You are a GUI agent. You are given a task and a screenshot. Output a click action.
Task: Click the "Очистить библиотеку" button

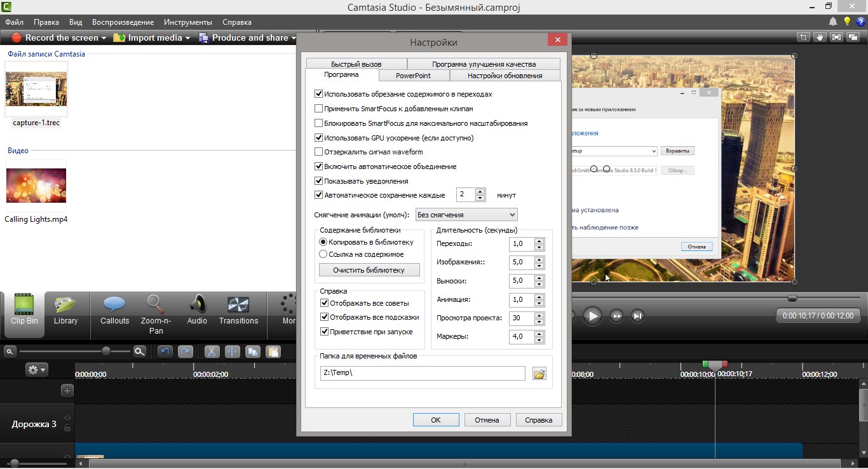point(369,270)
